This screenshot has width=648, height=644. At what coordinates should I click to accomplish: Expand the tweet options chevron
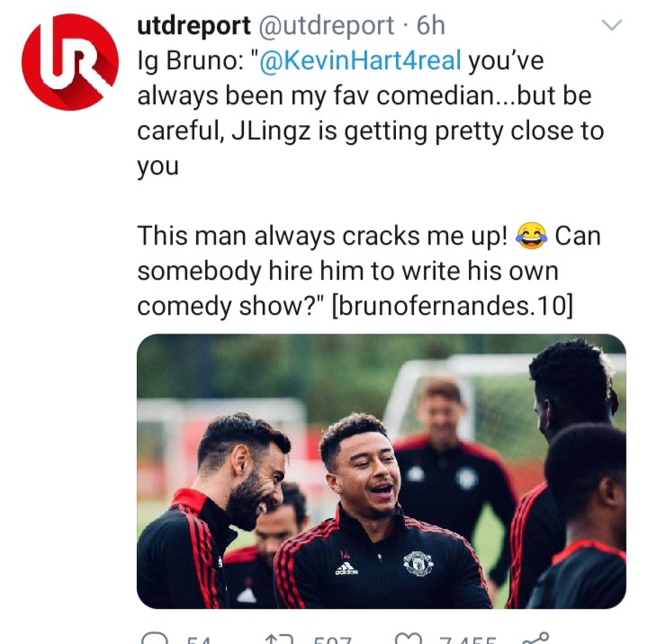click(x=612, y=25)
